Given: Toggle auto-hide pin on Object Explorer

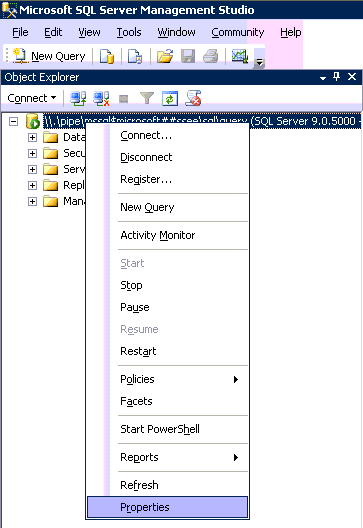Looking at the screenshot, I should pos(336,77).
